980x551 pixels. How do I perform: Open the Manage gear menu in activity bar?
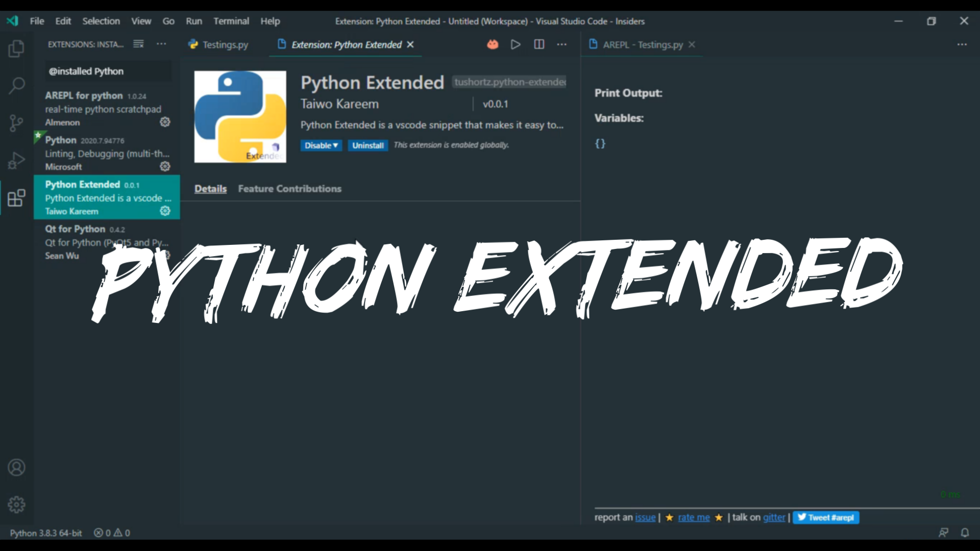(16, 505)
